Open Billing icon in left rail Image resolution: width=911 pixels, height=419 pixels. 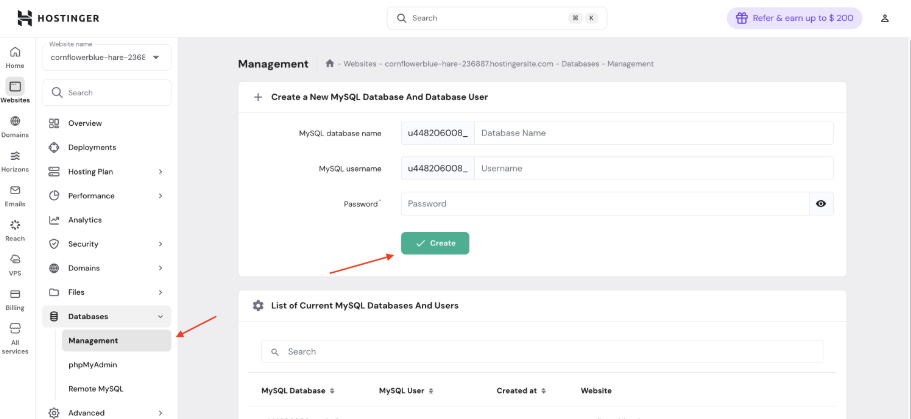click(x=15, y=299)
